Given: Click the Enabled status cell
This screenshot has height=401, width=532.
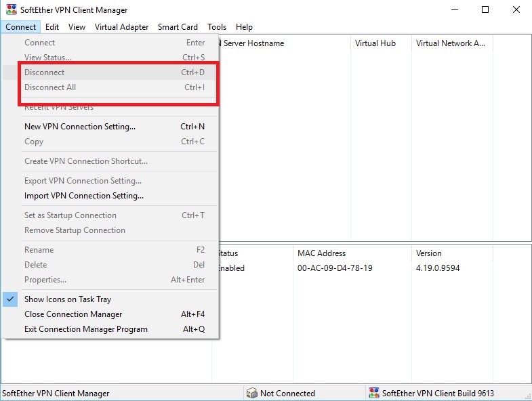Looking at the screenshot, I should [232, 268].
